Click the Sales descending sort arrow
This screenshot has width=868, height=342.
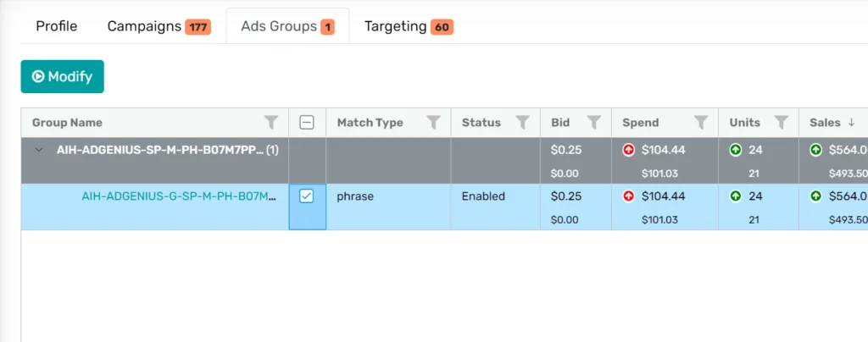(x=851, y=122)
